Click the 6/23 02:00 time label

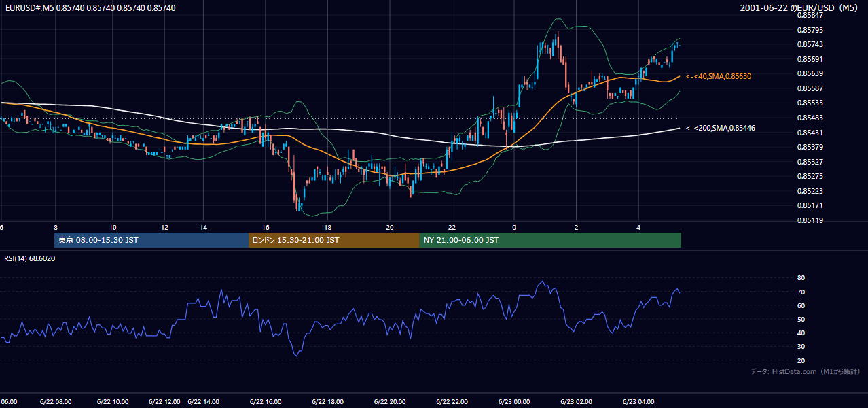click(576, 402)
